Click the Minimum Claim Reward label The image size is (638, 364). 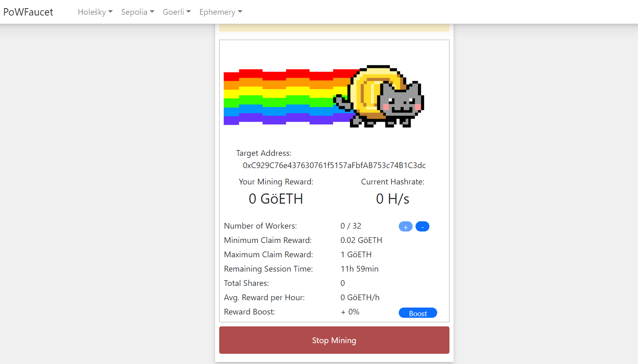pyautogui.click(x=268, y=240)
